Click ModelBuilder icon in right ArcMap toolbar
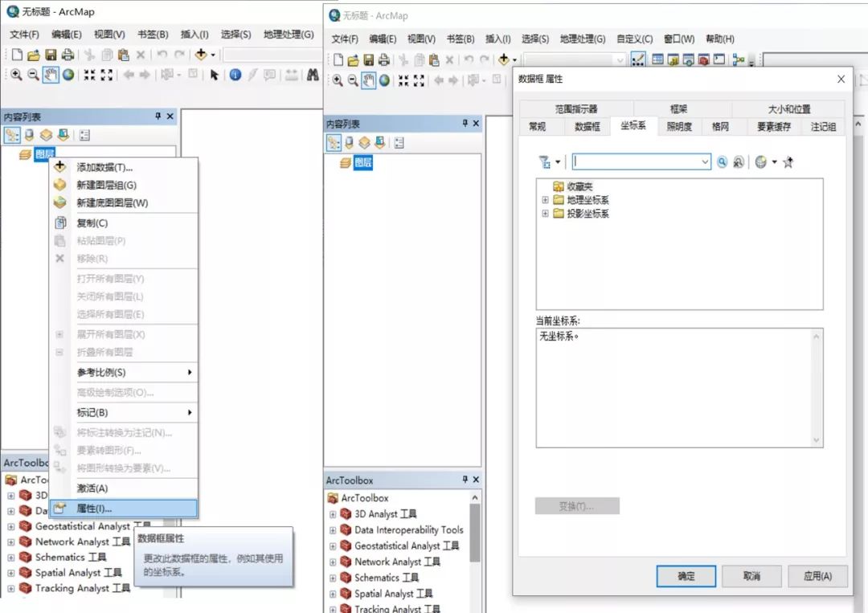This screenshot has height=613, width=868. pyautogui.click(x=738, y=59)
